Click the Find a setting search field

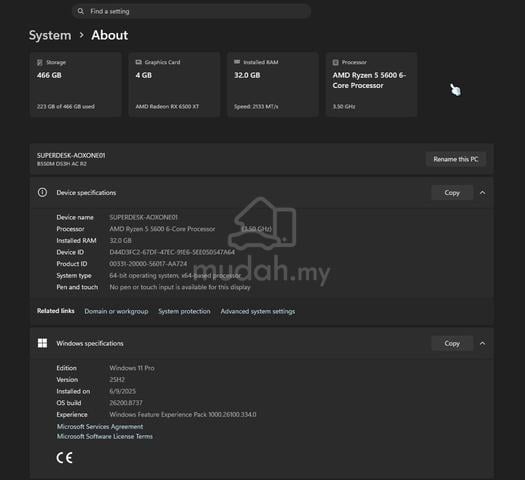pyautogui.click(x=191, y=11)
